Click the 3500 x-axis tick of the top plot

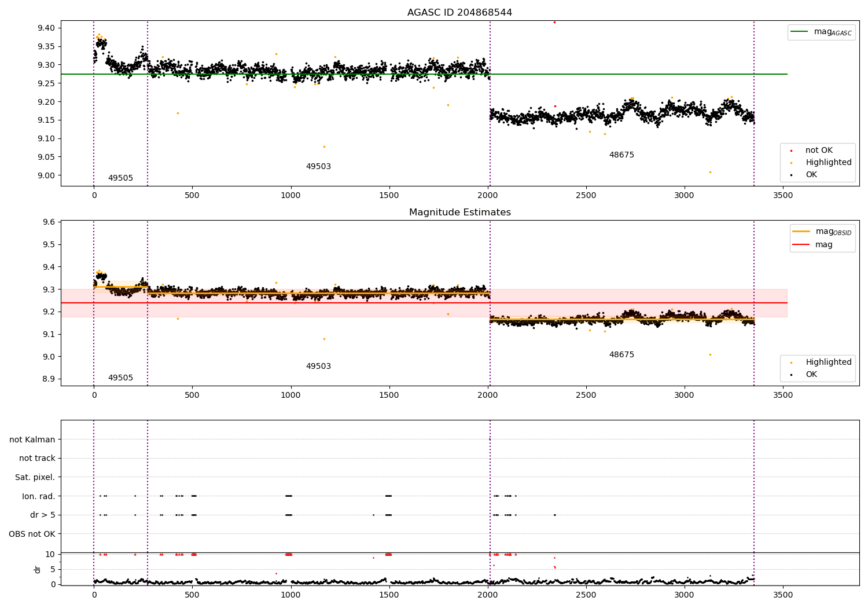pyautogui.click(x=783, y=195)
